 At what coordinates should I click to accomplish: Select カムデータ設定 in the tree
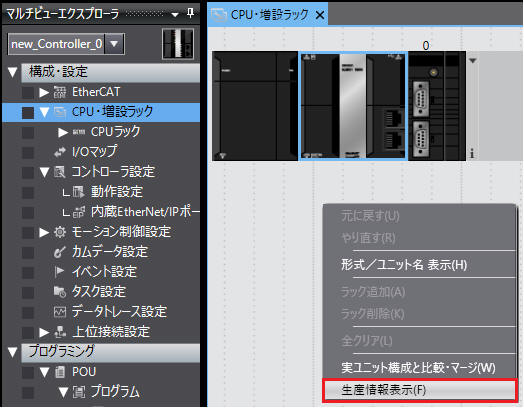(110, 252)
